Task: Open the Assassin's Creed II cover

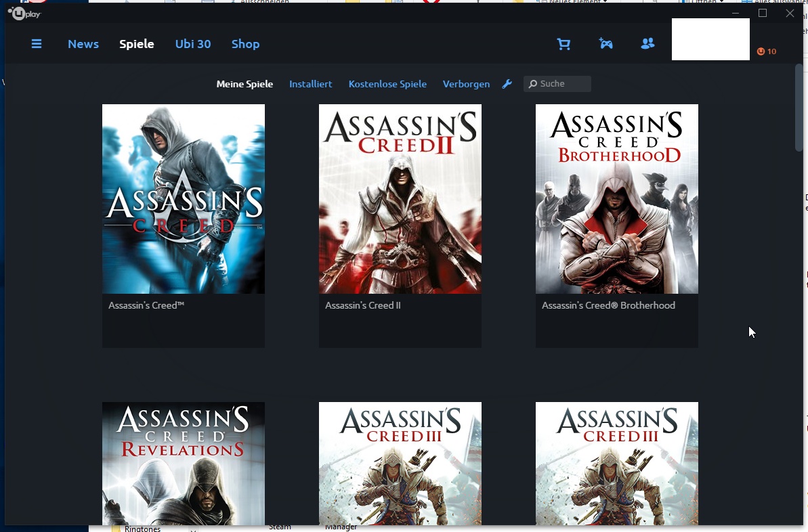Action: click(x=400, y=199)
